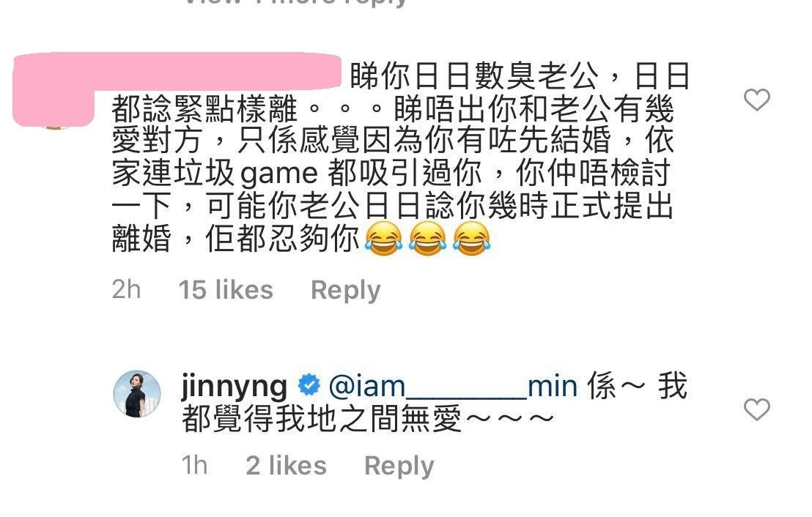Reply to jinnyng's comment
The image size is (812, 517).
399,466
